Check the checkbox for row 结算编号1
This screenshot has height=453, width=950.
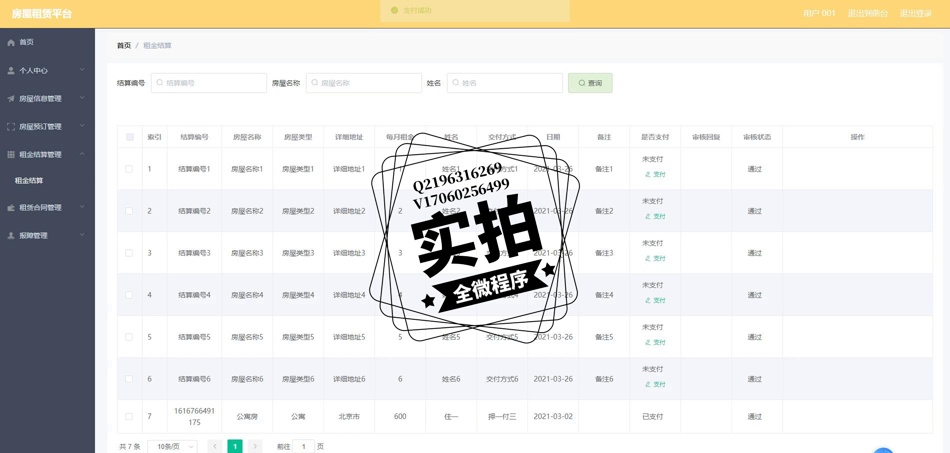click(x=129, y=169)
